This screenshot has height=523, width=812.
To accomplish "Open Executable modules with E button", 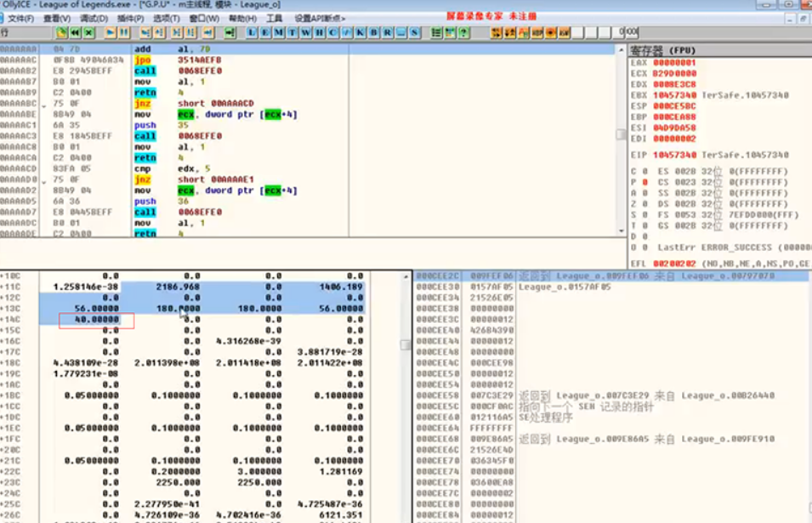I will (x=265, y=32).
